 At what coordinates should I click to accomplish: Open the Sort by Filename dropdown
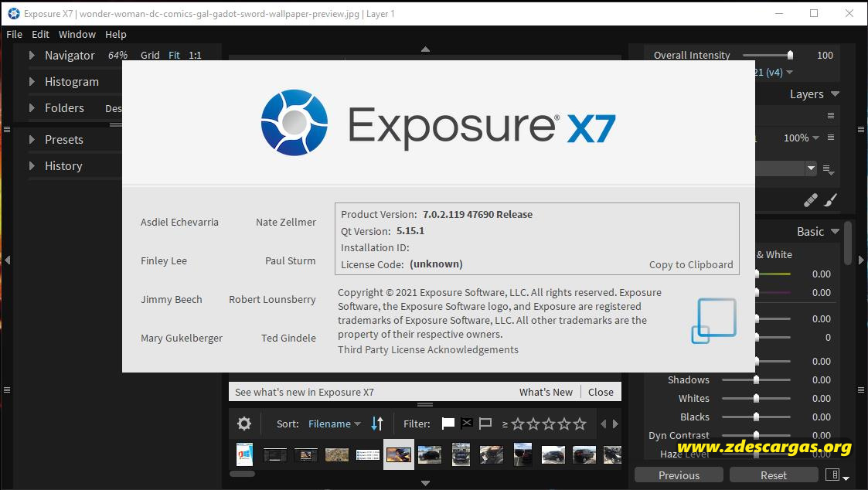[x=335, y=424]
